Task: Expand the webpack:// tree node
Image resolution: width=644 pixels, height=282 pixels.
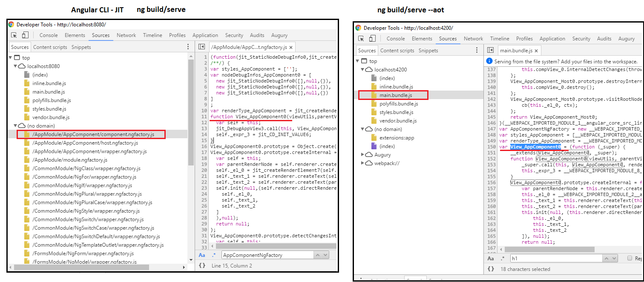Action: [363, 163]
